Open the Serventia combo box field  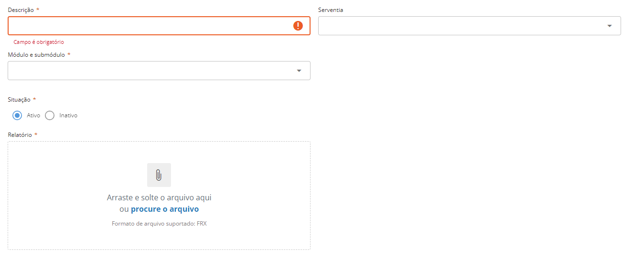click(x=470, y=26)
